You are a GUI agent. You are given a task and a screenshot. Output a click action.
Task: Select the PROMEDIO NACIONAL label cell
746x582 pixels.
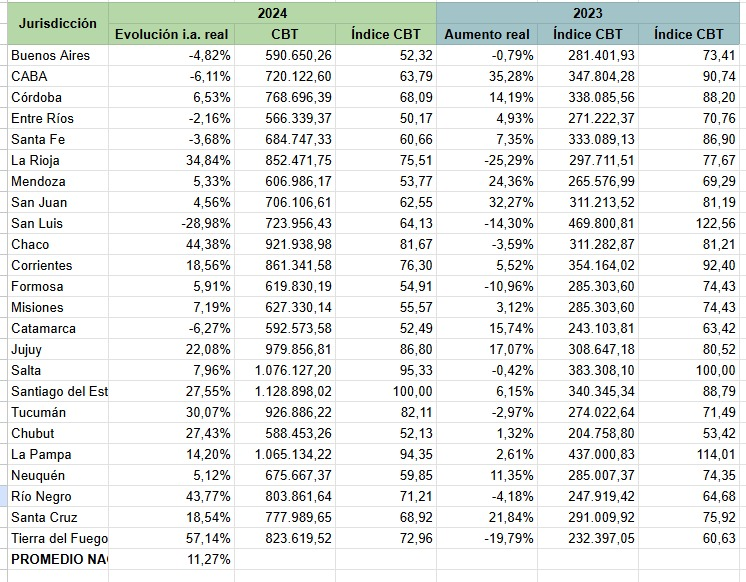(x=58, y=559)
